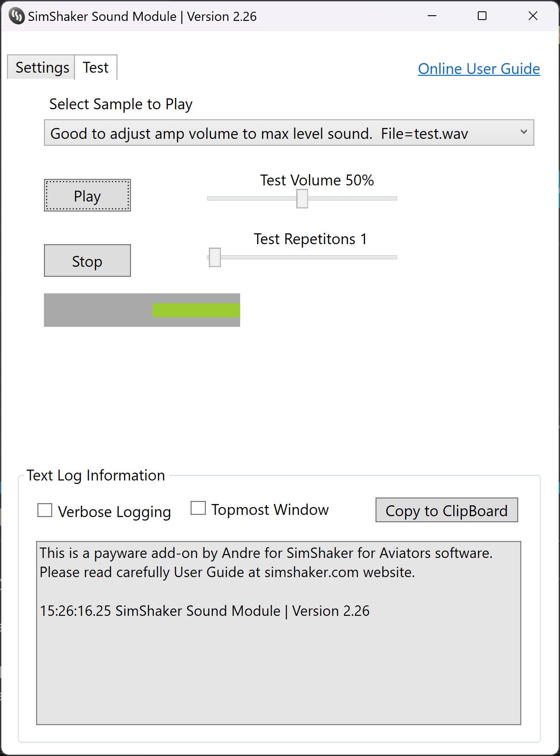Tick the Topmost Window checkbox

[198, 508]
